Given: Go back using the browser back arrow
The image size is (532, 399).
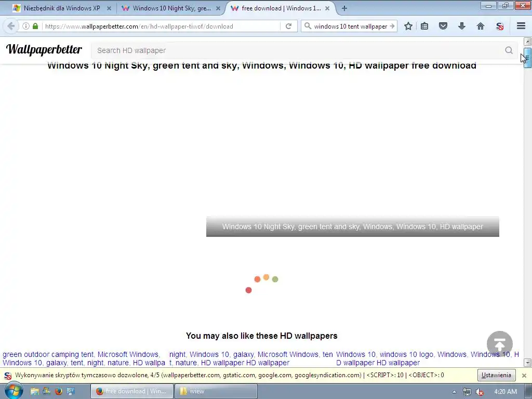Looking at the screenshot, I should (x=11, y=26).
